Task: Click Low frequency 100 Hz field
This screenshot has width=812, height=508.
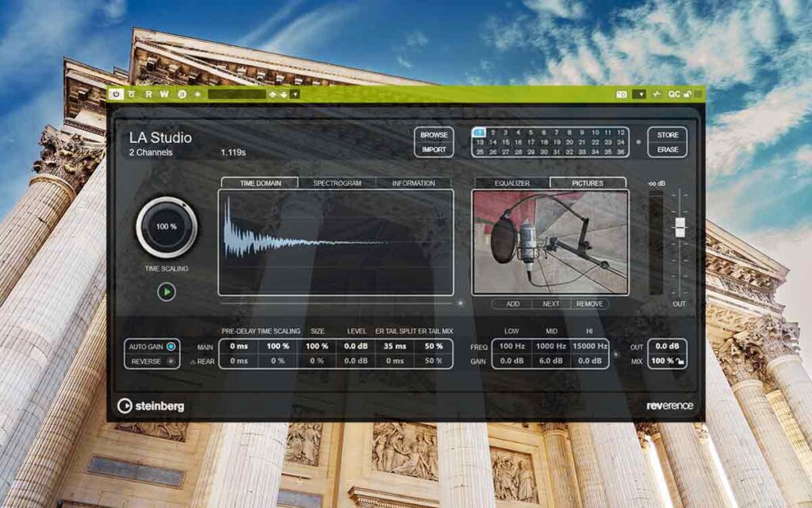Action: [x=511, y=346]
